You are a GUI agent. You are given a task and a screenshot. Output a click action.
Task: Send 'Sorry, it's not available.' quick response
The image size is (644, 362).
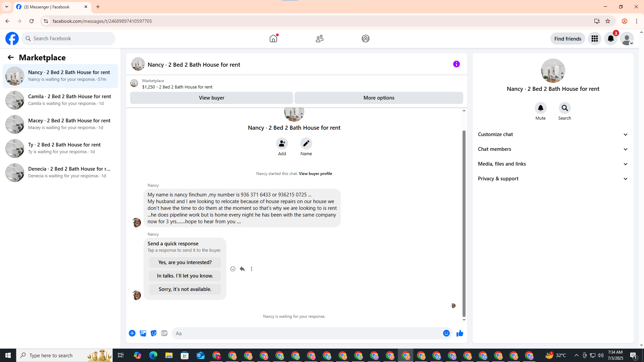(185, 289)
